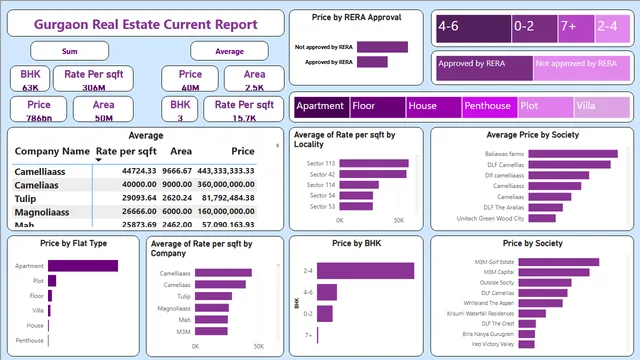
Task: Click the 2-4 bar in Price by BHK
Action: pos(365,271)
